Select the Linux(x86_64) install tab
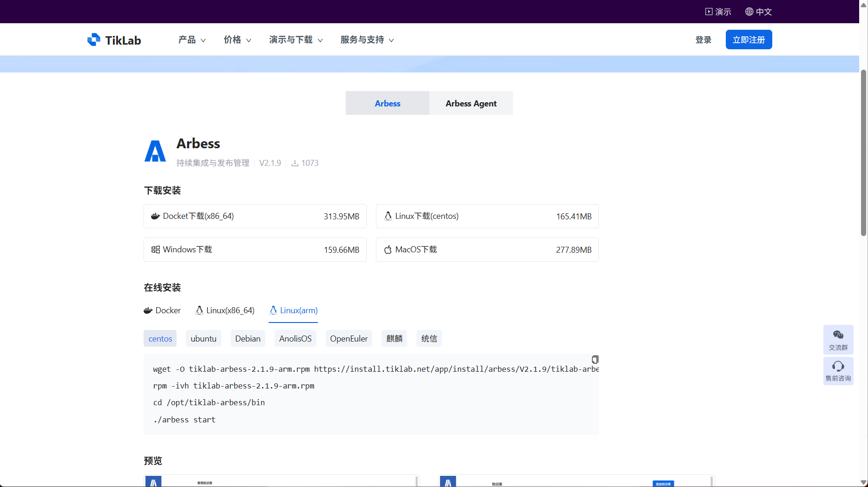 (x=225, y=310)
